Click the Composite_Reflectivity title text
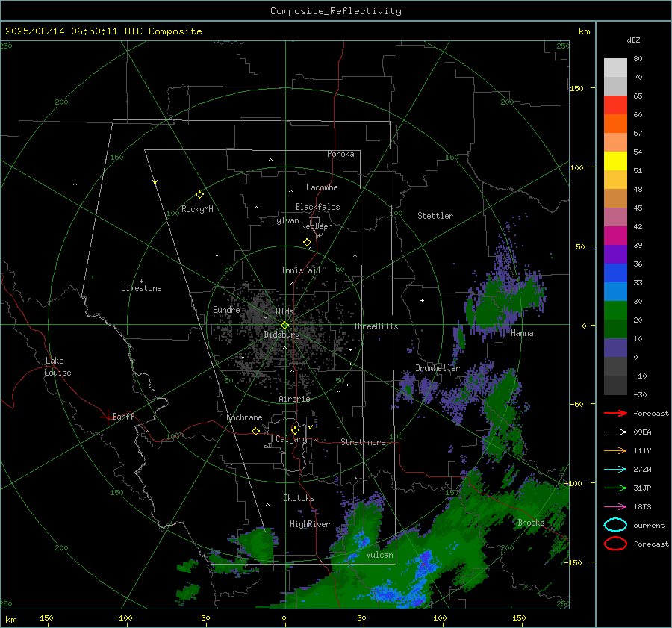The image size is (672, 628). 335,11
